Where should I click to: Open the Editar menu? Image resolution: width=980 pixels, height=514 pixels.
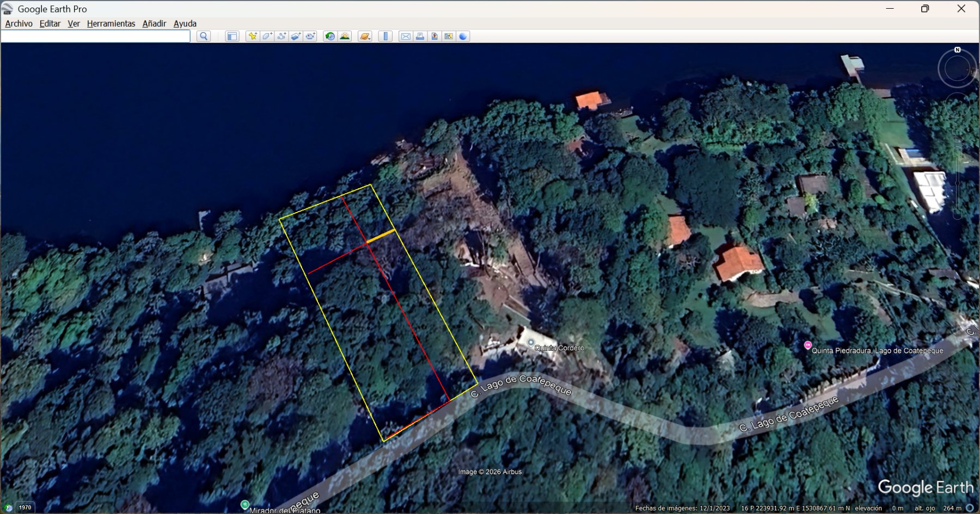(x=50, y=23)
